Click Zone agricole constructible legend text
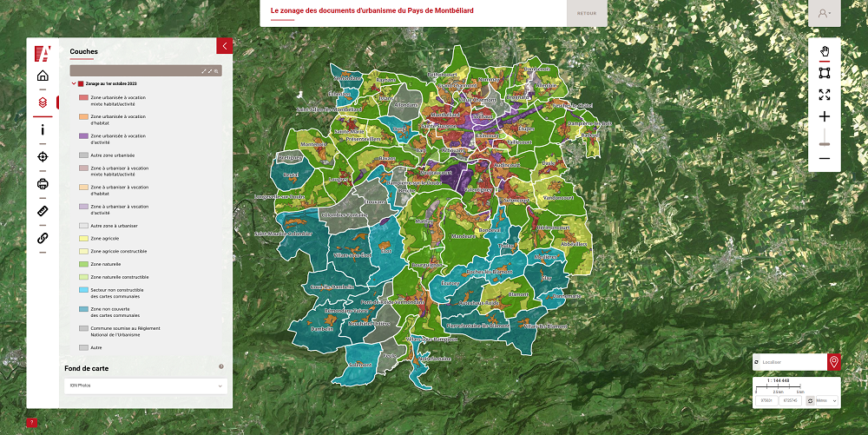Screen dimensions: 868x435 pyautogui.click(x=118, y=251)
